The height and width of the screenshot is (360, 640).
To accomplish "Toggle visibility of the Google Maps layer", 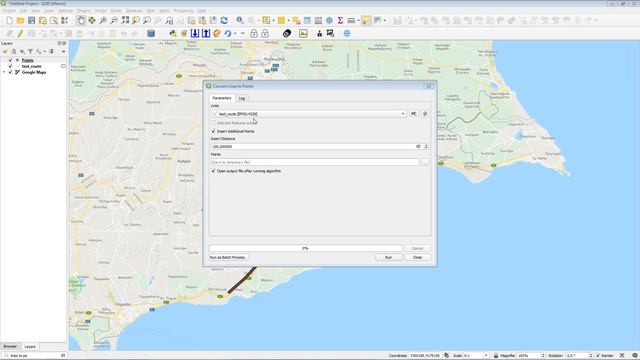I will [10, 72].
